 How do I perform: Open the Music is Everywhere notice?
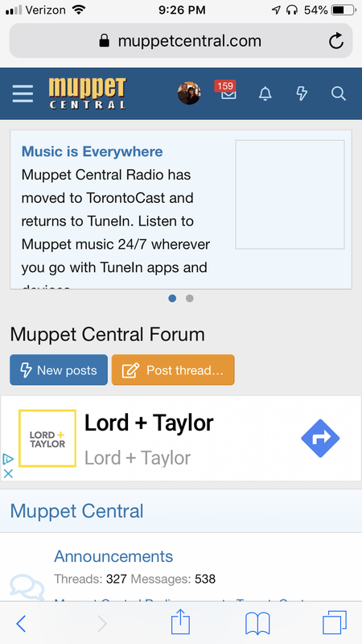[x=92, y=151]
